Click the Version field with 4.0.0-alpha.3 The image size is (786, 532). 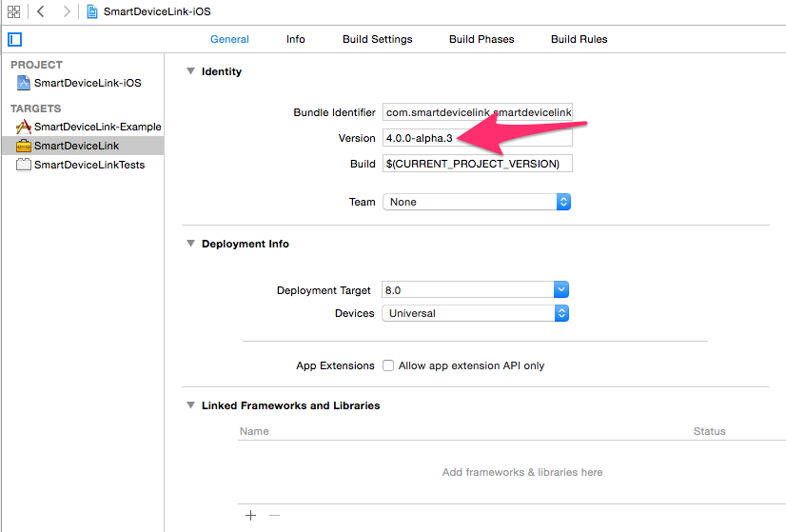coord(478,138)
